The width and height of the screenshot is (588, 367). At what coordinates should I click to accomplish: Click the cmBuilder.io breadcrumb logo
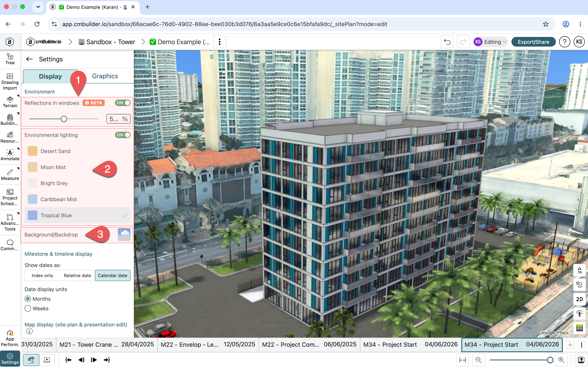point(44,42)
